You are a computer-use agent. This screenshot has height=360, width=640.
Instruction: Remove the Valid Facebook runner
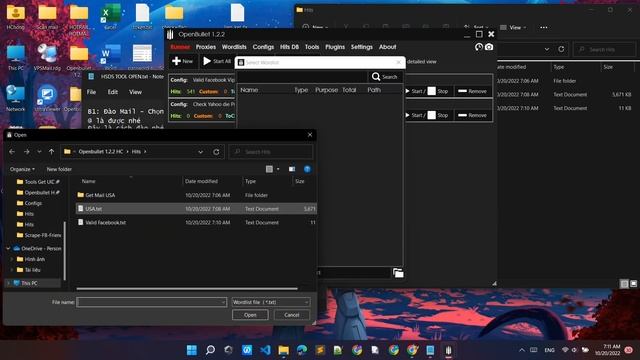point(473,91)
